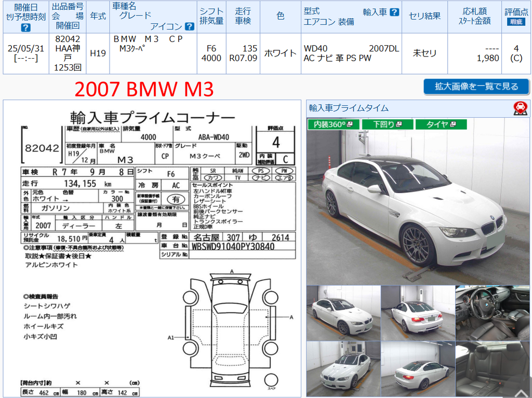Click the 応札額 column header

click(474, 11)
